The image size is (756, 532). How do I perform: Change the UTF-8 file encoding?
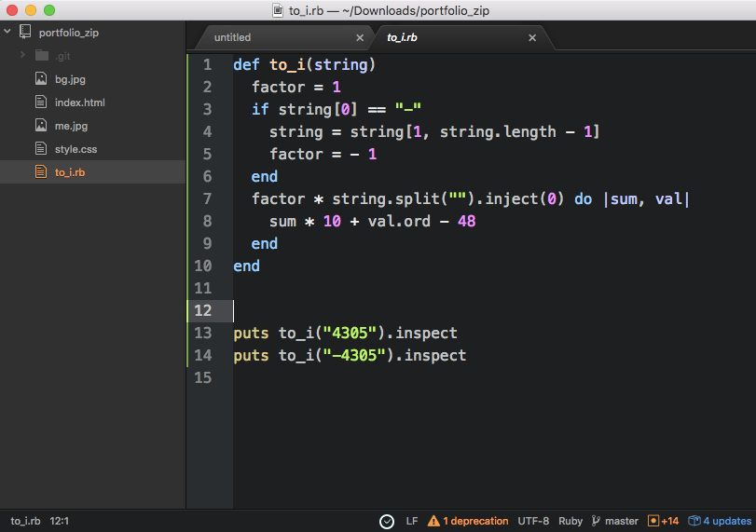point(533,521)
